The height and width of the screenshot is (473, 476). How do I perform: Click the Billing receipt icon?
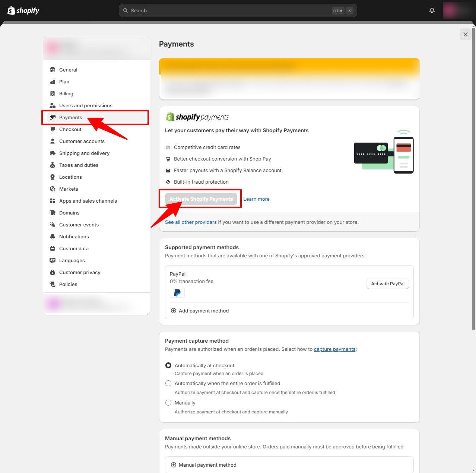click(53, 93)
